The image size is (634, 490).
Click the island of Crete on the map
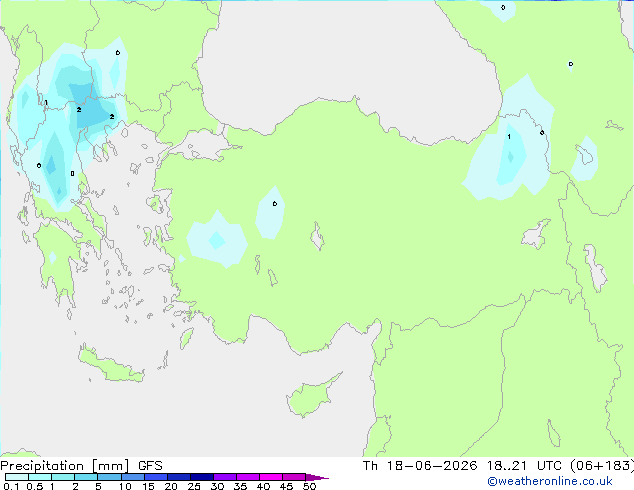pyautogui.click(x=111, y=364)
